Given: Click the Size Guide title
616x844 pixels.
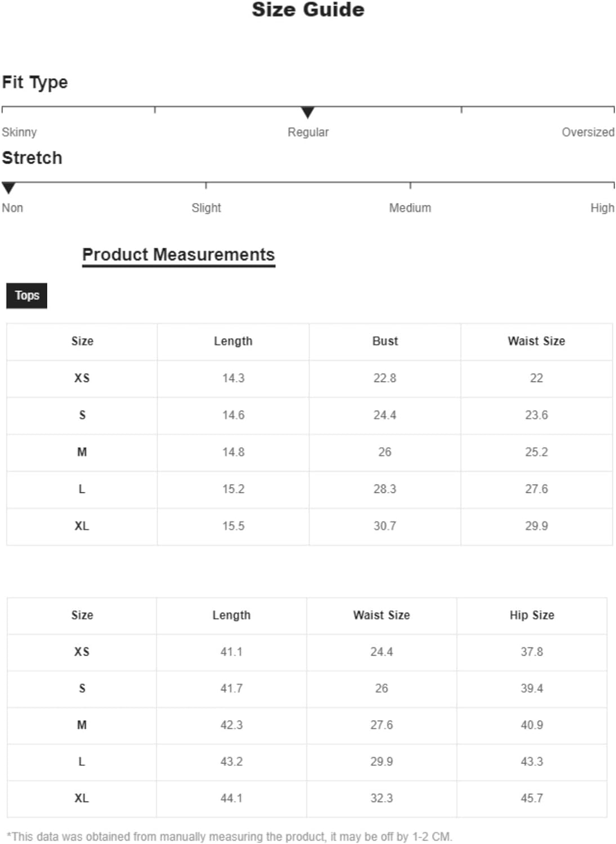Looking at the screenshot, I should (308, 10).
